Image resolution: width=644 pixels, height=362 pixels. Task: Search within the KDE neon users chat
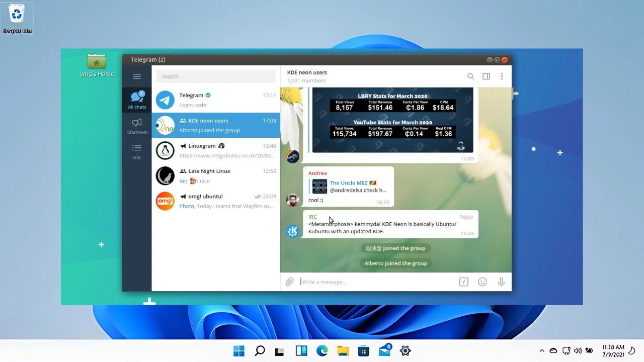click(470, 76)
